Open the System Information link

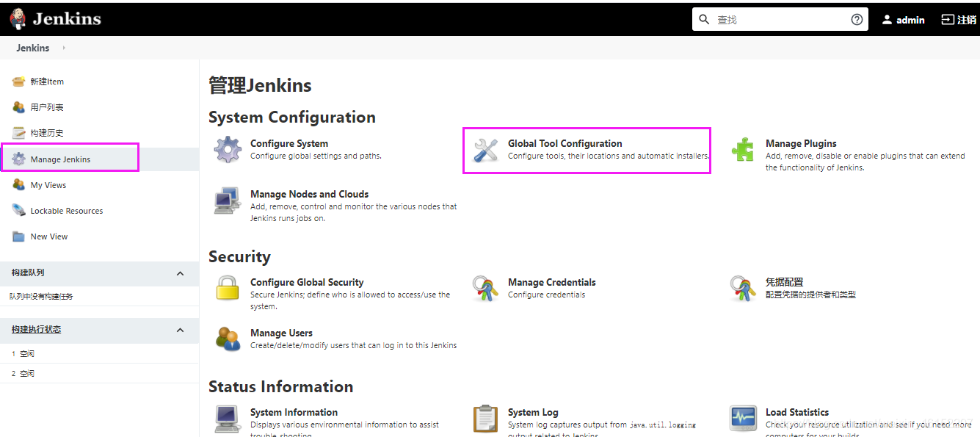[x=294, y=412]
